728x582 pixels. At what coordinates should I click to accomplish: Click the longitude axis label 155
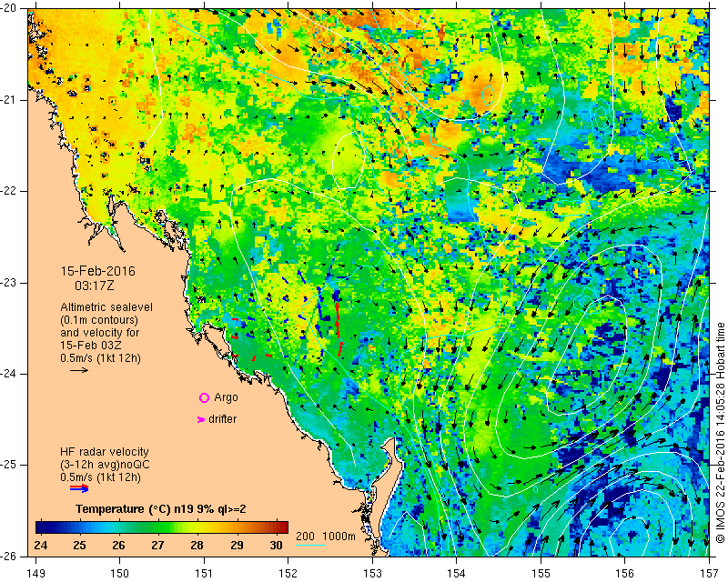(541, 574)
